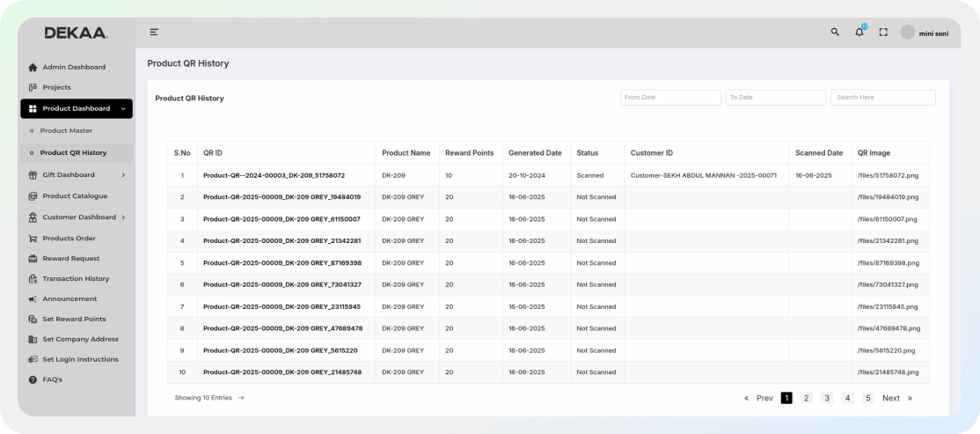
Task: Expand the Gift Dashboard chevron
Action: click(123, 175)
